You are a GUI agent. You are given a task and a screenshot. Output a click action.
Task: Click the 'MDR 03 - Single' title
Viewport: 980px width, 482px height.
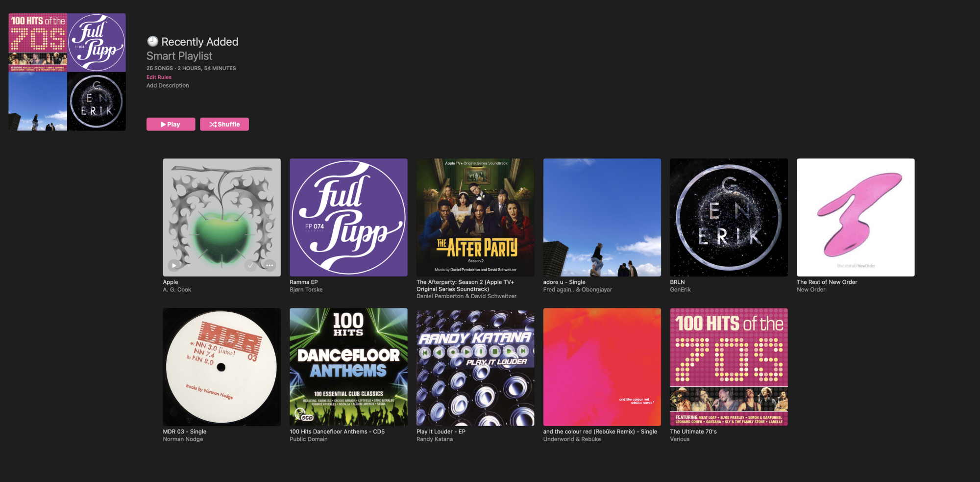[185, 431]
